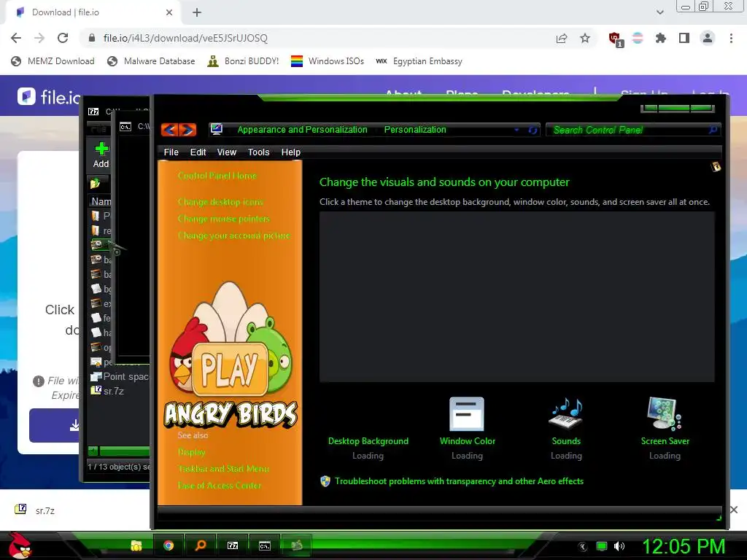Switch to command prompt from the taskbar
The height and width of the screenshot is (560, 747).
pos(264,545)
